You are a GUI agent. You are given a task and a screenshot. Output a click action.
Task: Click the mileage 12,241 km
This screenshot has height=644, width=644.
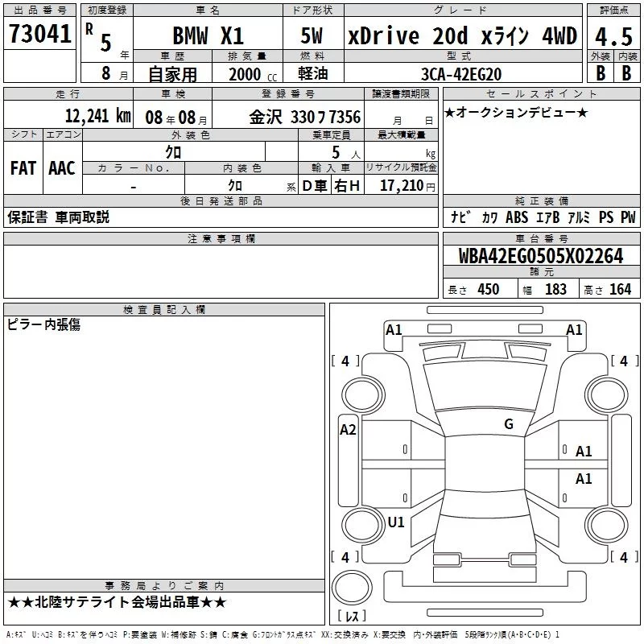coord(98,116)
